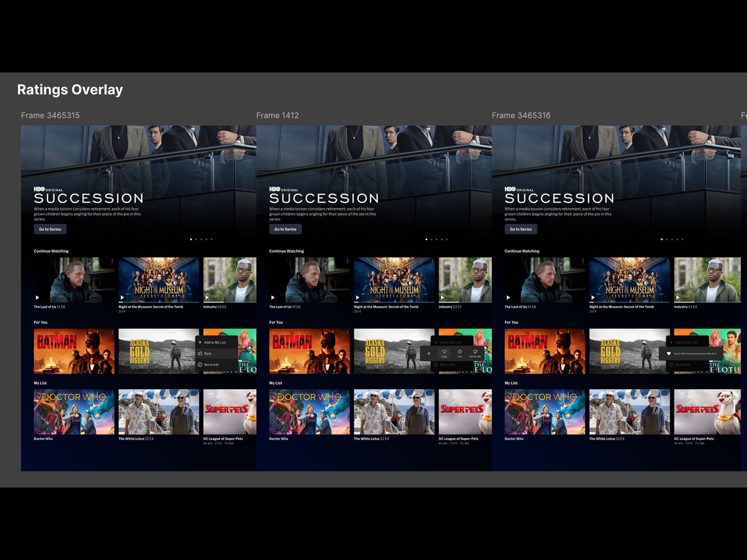Click 'Go to Series' button in Frame 3465315
Image resolution: width=747 pixels, height=560 pixels.
tap(50, 229)
